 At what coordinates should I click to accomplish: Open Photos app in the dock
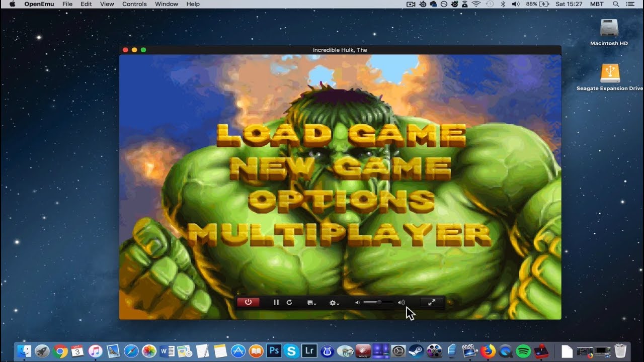coord(149,351)
